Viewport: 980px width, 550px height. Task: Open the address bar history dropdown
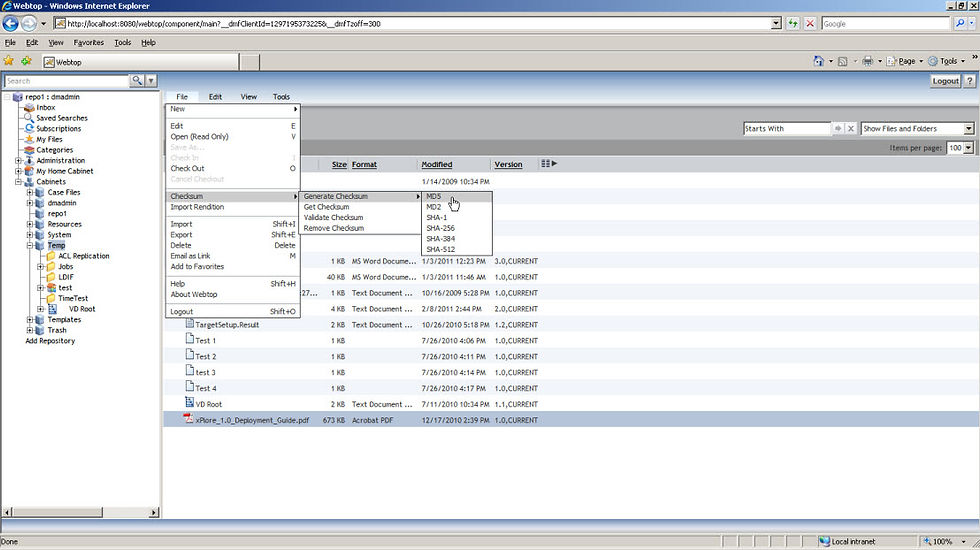tap(776, 24)
